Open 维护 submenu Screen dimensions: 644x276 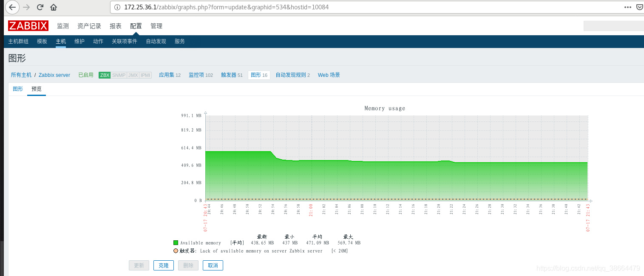[79, 41]
